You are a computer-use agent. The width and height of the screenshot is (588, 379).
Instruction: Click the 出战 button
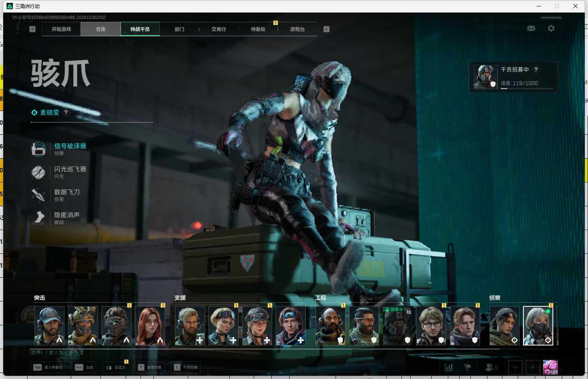(84, 367)
